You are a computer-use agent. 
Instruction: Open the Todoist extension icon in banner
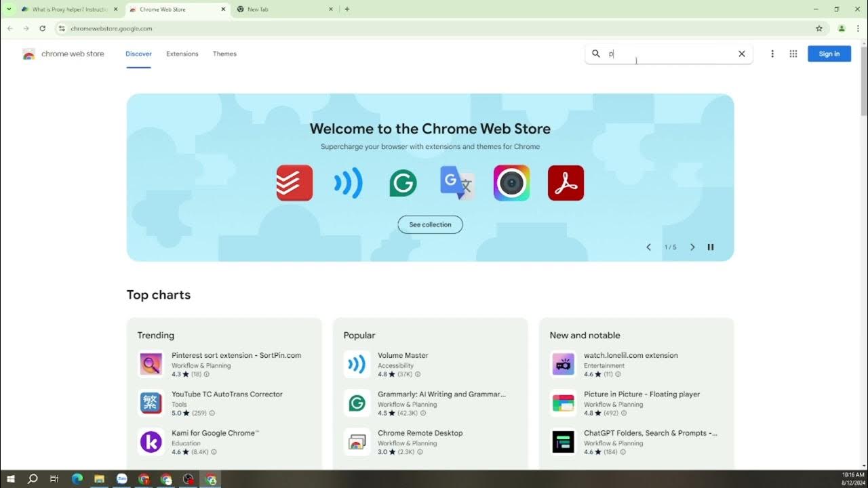click(294, 183)
